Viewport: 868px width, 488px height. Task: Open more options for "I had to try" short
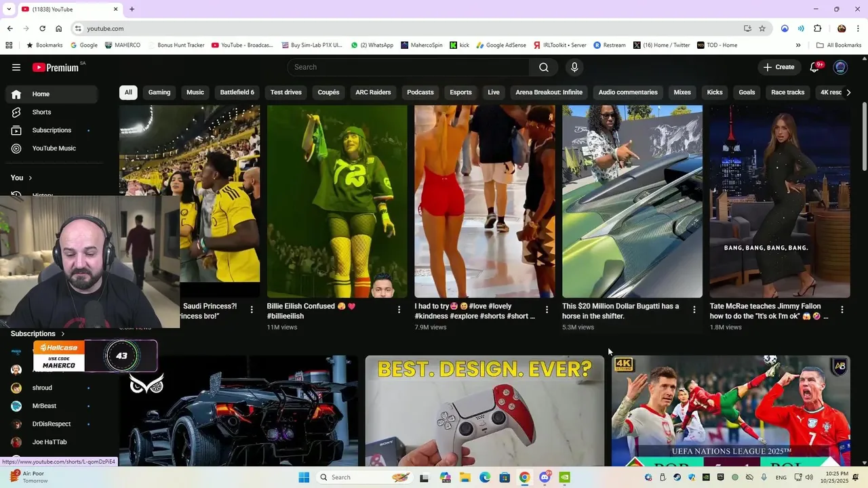coord(546,310)
